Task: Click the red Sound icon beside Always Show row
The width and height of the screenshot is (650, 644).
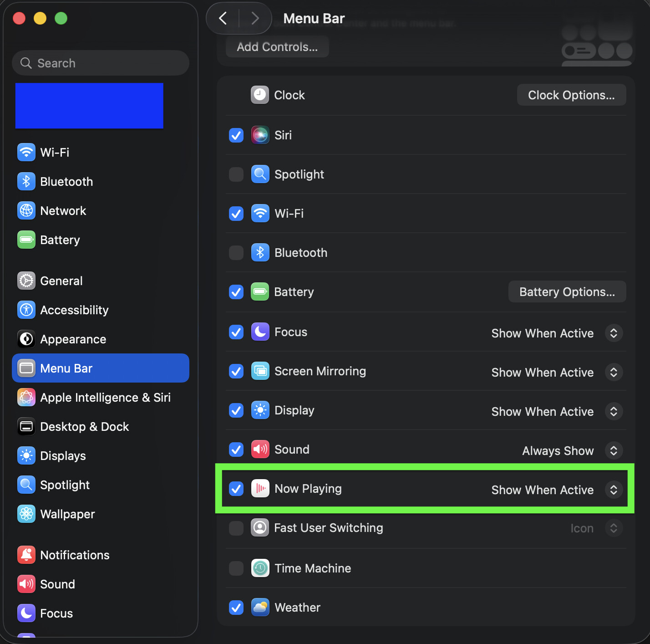Action: (260, 449)
